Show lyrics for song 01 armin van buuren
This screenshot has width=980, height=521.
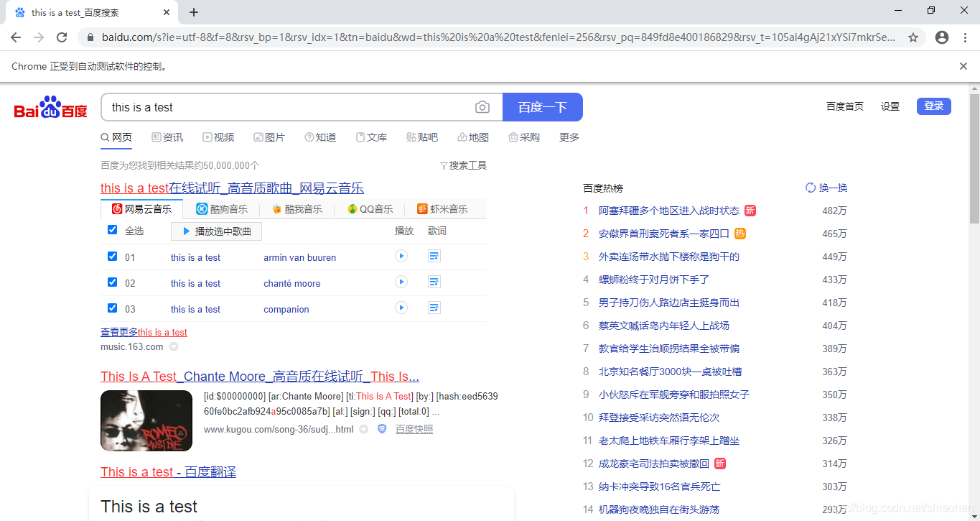[x=434, y=256]
